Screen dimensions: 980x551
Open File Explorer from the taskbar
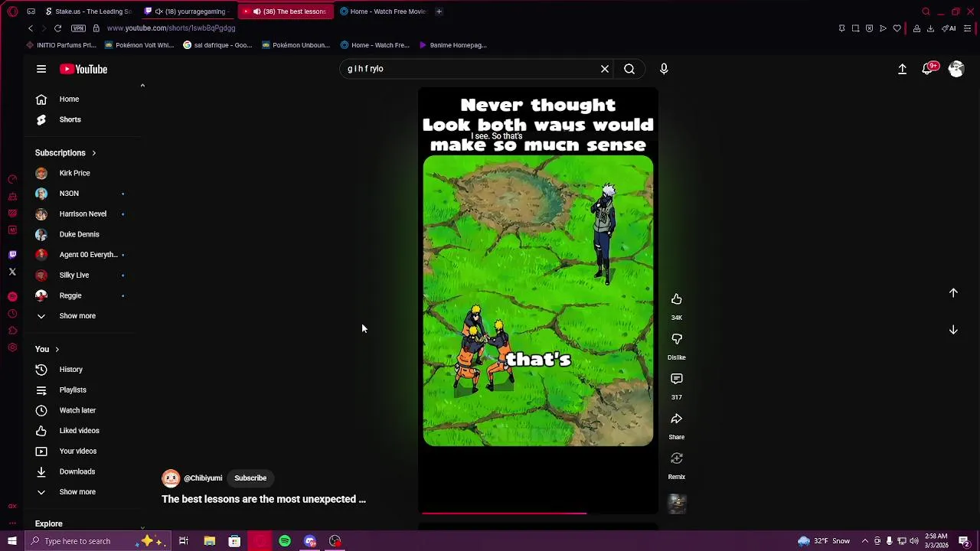coord(209,541)
